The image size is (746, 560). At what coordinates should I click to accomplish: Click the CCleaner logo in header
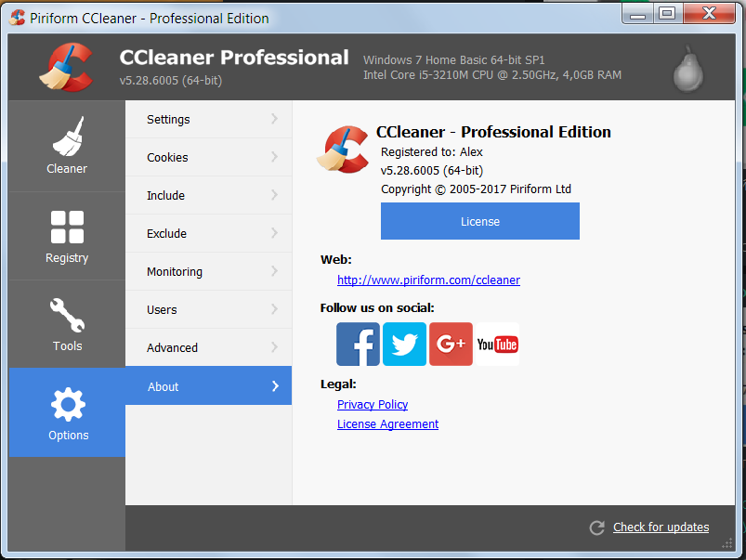click(x=66, y=67)
